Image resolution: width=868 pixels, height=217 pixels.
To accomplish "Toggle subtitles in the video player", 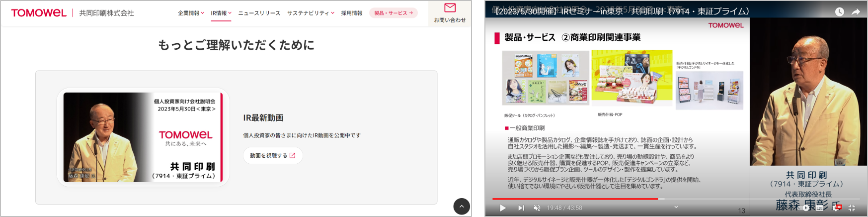I will tap(820, 208).
